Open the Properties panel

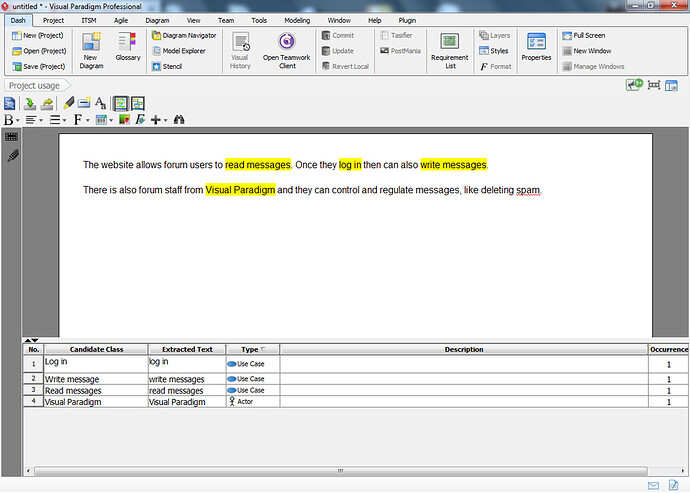tap(536, 47)
